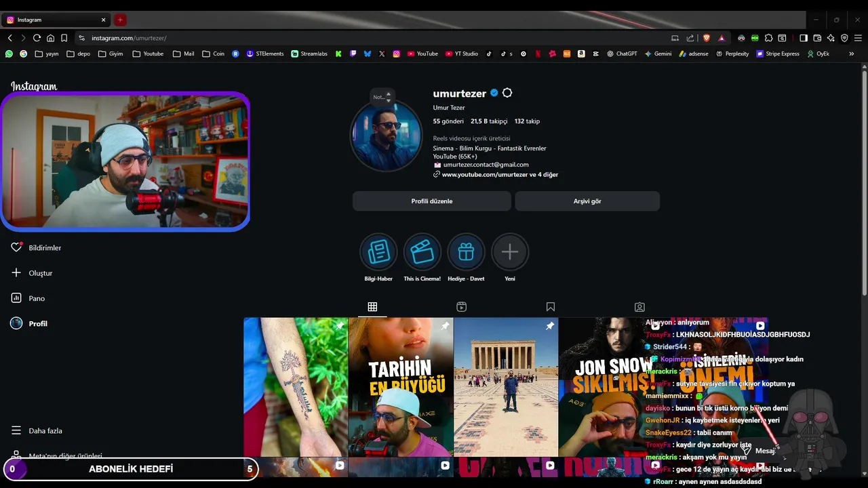The image size is (868, 488).
Task: Open the tattoo arm pinned post
Action: pyautogui.click(x=296, y=387)
